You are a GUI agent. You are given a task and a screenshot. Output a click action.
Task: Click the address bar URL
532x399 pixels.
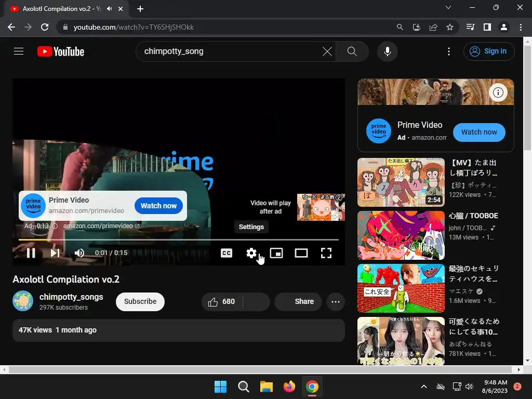(x=134, y=27)
